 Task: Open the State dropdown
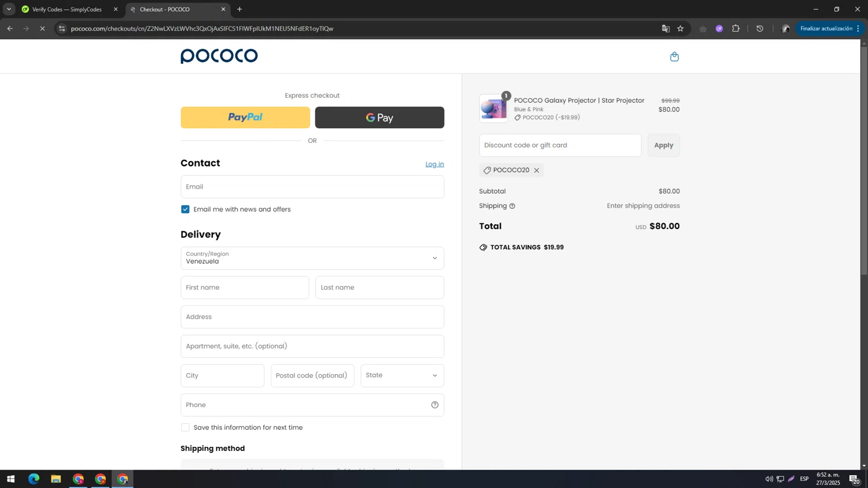[402, 376]
